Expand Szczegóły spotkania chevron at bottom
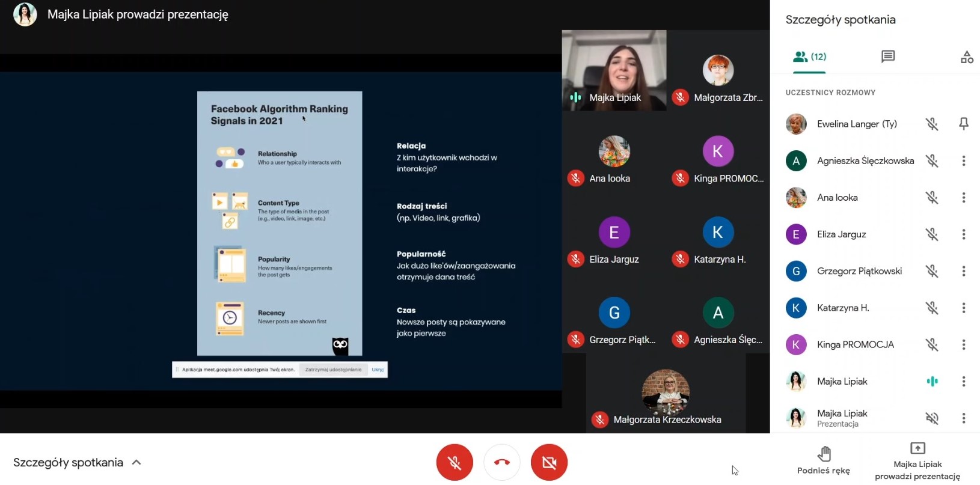 (x=136, y=462)
